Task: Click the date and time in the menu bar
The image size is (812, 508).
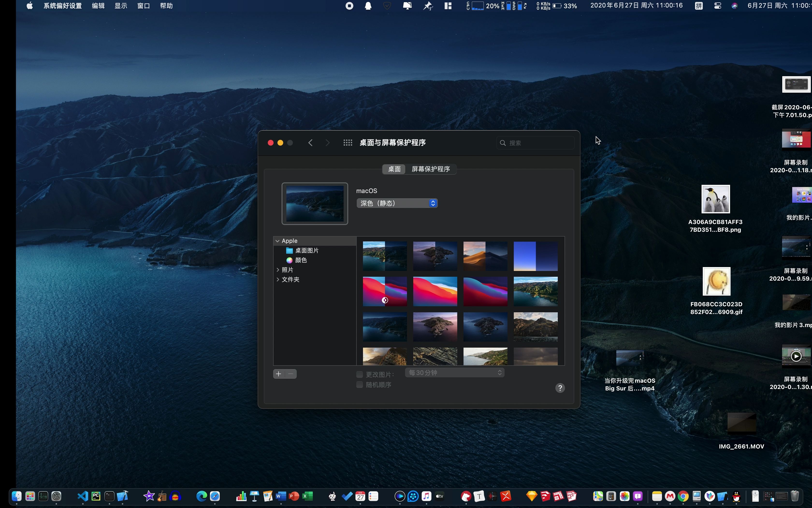Action: (x=637, y=6)
